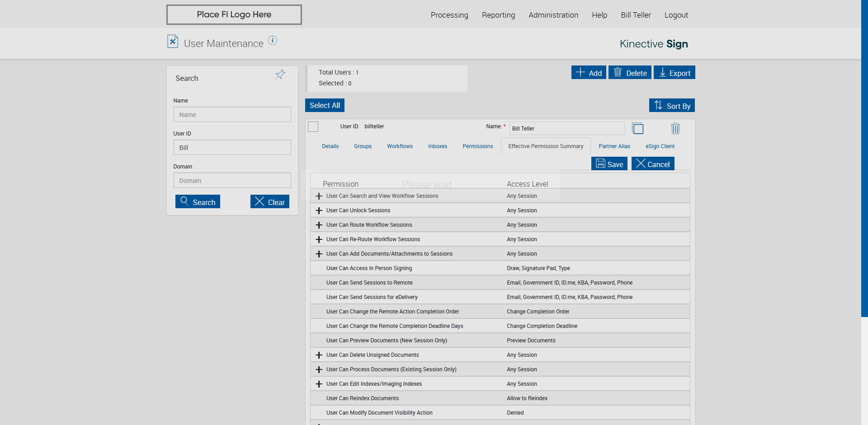The image size is (868, 425).
Task: Click the 'Kinective Sign' product name
Action: point(654,44)
